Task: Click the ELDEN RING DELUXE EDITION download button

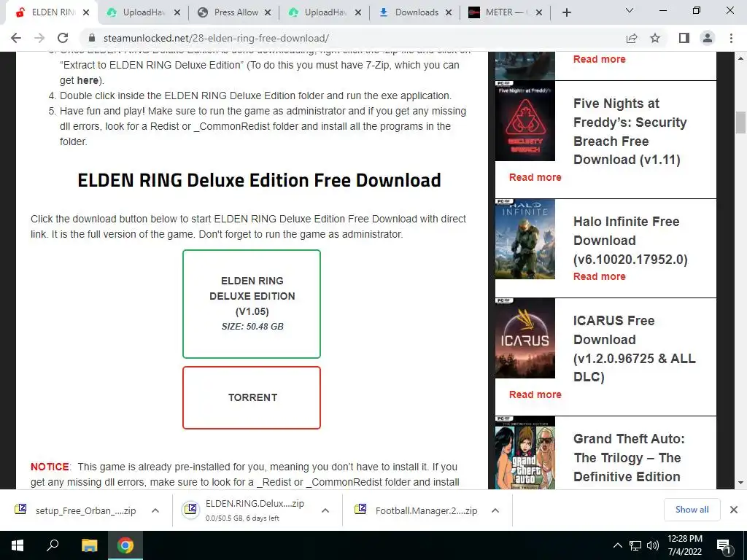Action: point(252,304)
